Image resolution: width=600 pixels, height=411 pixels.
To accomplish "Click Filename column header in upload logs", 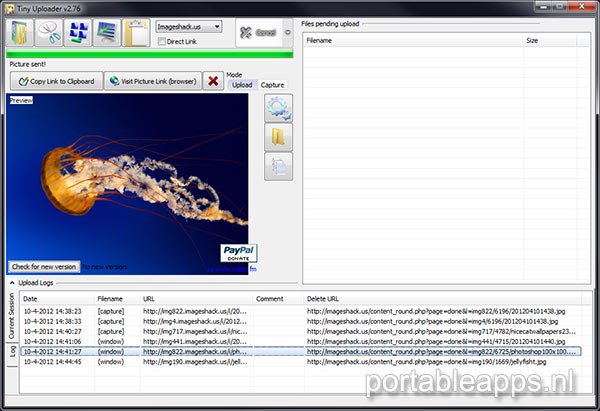I will point(117,298).
